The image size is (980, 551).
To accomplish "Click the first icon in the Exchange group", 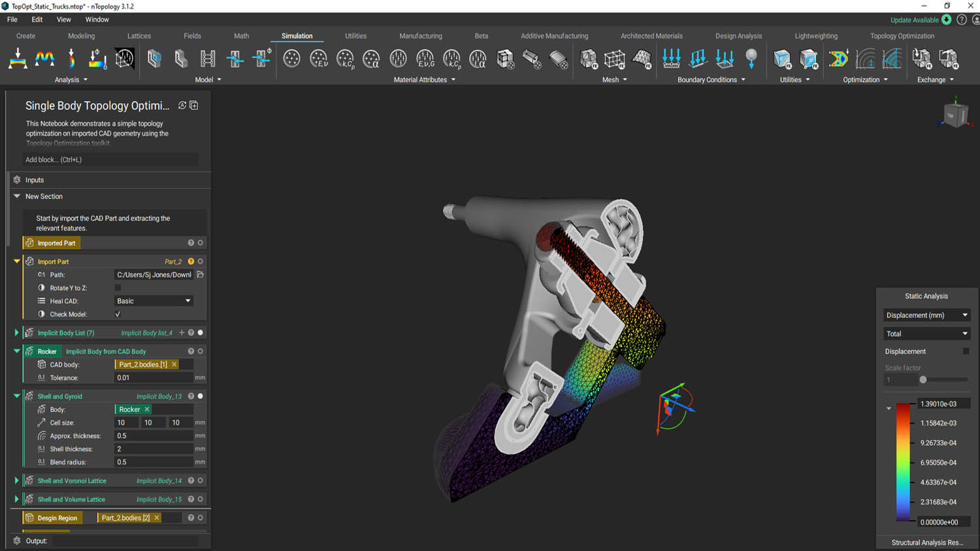I will tap(921, 59).
